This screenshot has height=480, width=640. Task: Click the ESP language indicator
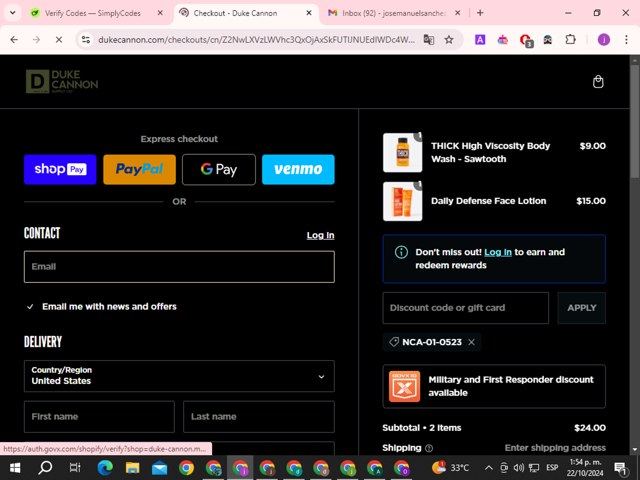click(x=552, y=468)
